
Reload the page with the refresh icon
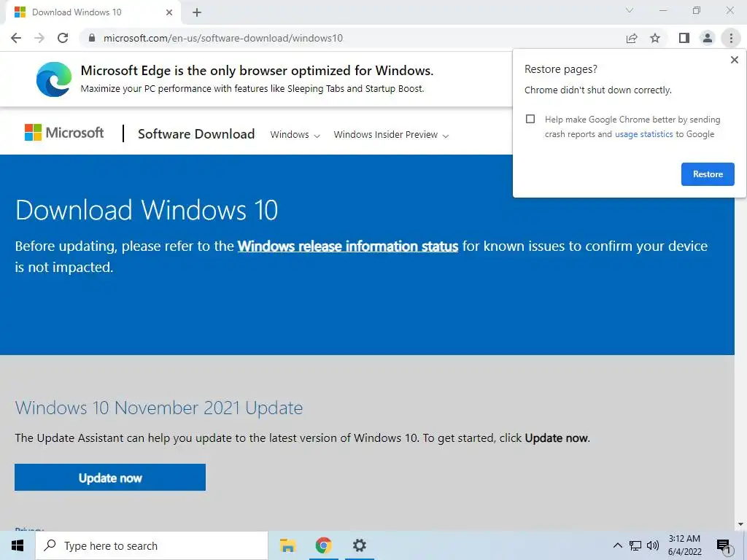63,38
